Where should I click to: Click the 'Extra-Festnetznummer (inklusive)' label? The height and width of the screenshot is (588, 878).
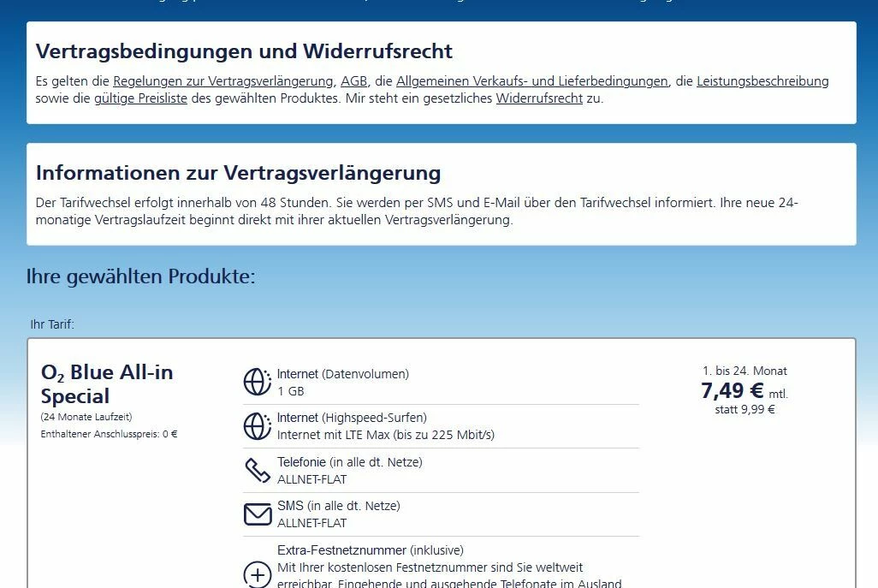coord(371,550)
